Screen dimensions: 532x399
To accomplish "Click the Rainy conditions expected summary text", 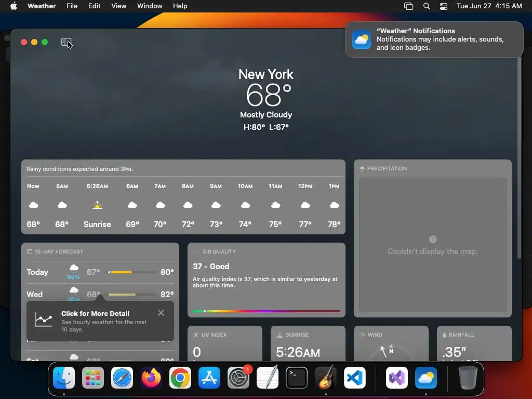I will (79, 169).
